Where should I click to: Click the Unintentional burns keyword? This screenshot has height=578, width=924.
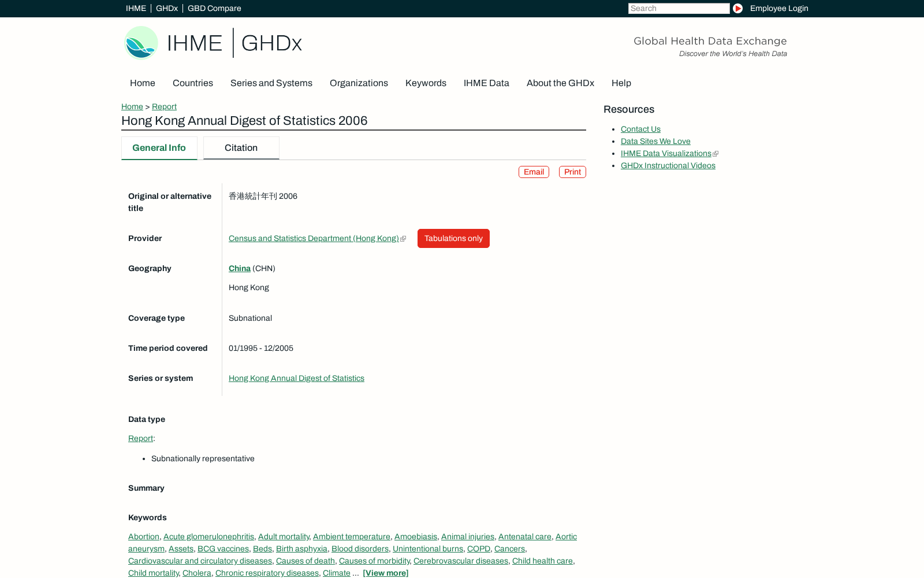(428, 549)
